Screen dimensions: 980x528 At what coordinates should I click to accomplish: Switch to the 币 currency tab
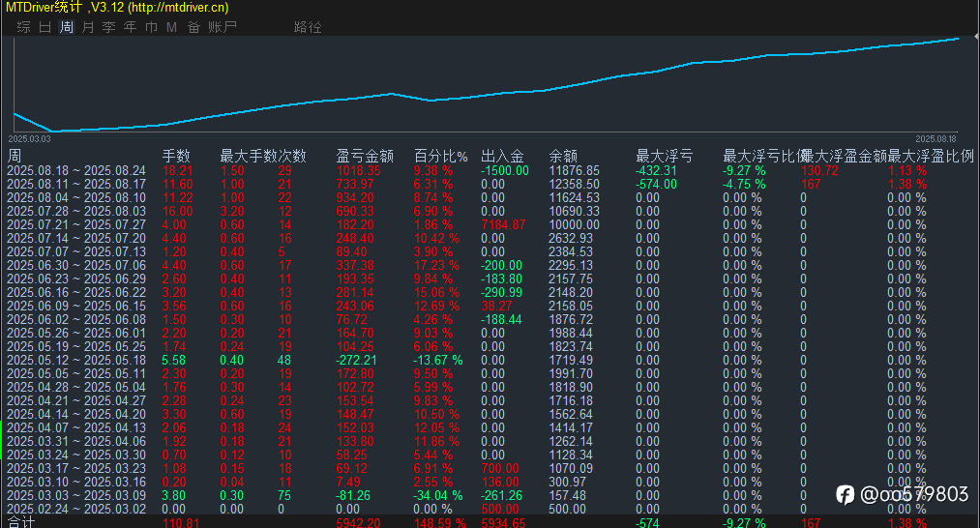coord(151,27)
